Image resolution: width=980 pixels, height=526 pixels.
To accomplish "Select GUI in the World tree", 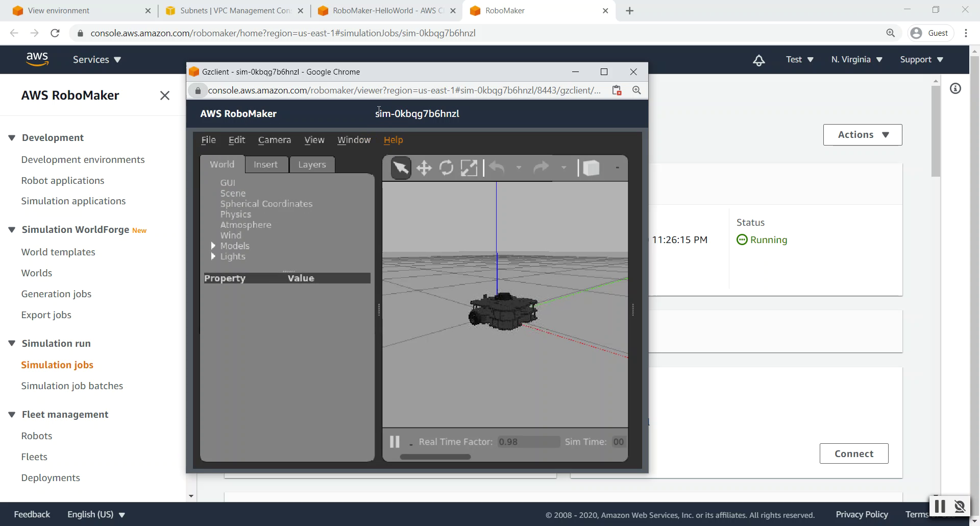I will [x=228, y=183].
